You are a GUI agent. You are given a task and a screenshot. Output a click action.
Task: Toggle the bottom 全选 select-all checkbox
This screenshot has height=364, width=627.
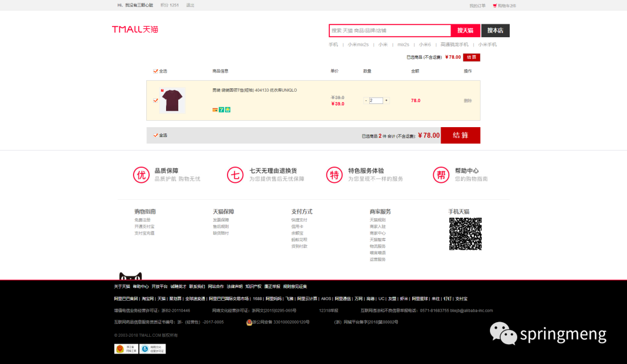(x=156, y=135)
